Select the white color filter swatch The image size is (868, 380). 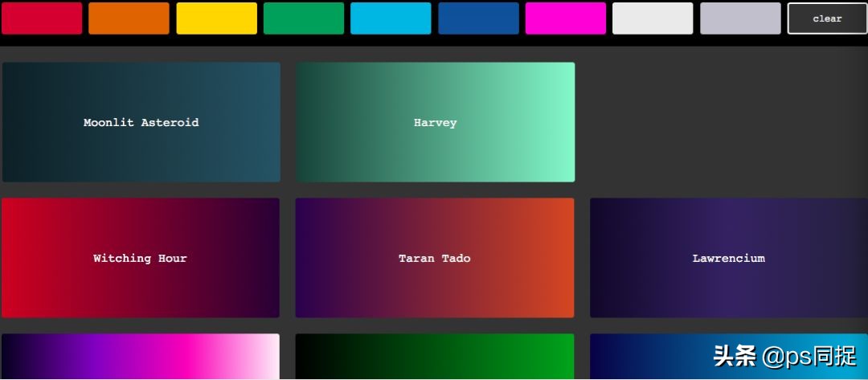[653, 18]
